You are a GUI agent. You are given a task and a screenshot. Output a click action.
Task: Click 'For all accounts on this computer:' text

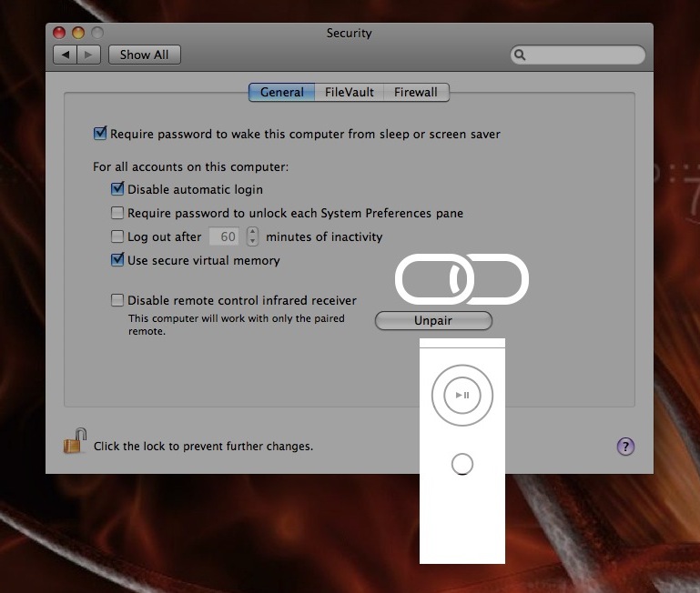click(x=190, y=166)
